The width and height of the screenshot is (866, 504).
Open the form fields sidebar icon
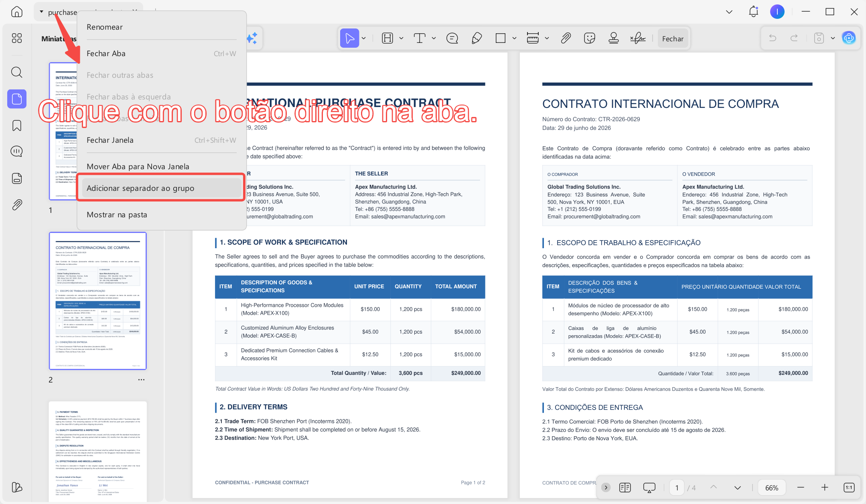[x=17, y=178]
